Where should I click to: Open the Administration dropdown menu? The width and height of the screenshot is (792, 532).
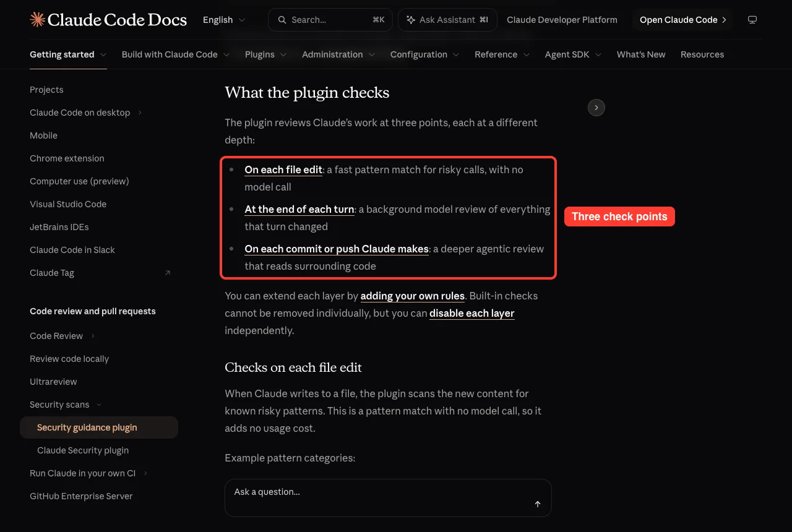(338, 54)
